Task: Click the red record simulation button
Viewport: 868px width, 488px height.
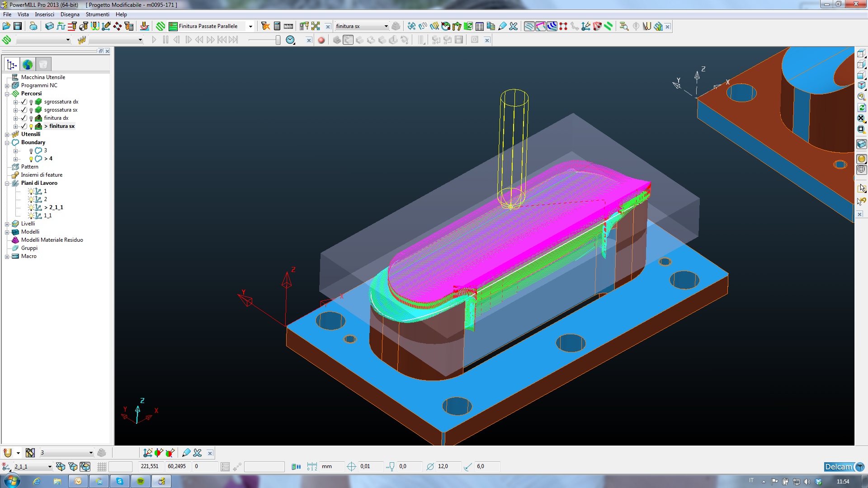Action: tap(321, 40)
